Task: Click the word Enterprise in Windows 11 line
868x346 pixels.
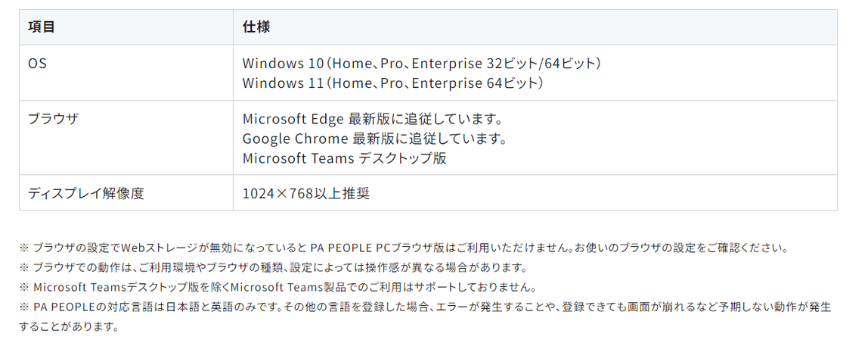Action: pyautogui.click(x=448, y=83)
